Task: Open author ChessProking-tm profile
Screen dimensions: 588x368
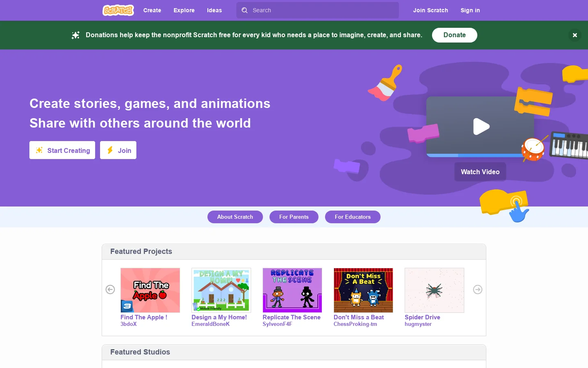Action: [355, 324]
